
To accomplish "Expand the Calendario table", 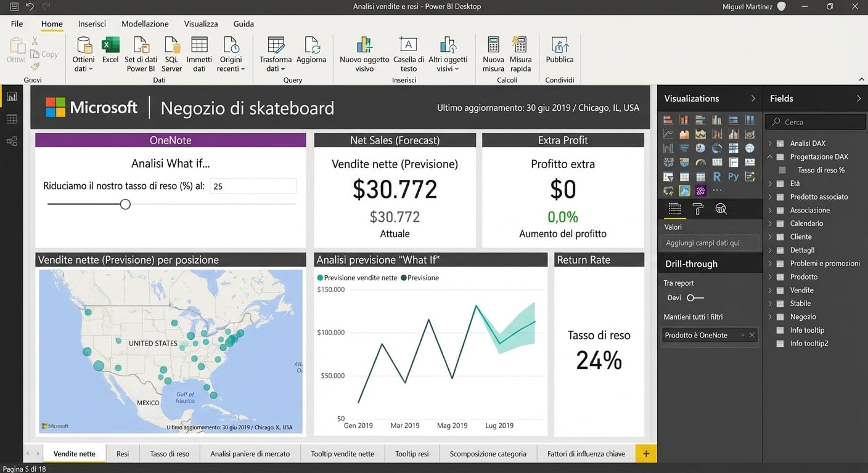I will pos(770,224).
